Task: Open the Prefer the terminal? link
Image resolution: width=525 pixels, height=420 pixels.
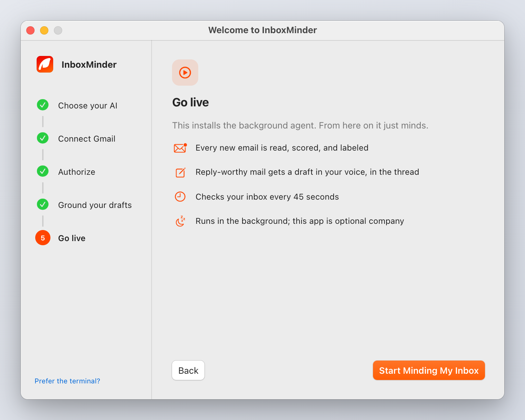Action: click(x=67, y=381)
